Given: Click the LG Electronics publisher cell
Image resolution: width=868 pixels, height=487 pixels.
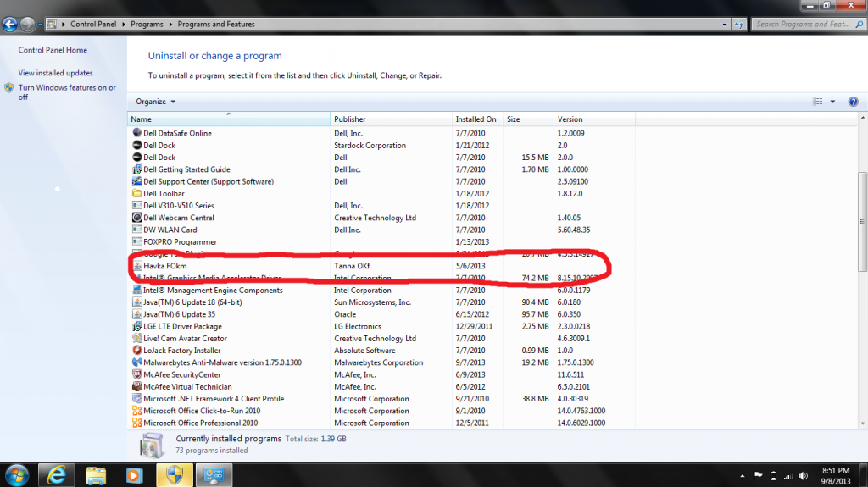Looking at the screenshot, I should coord(358,327).
